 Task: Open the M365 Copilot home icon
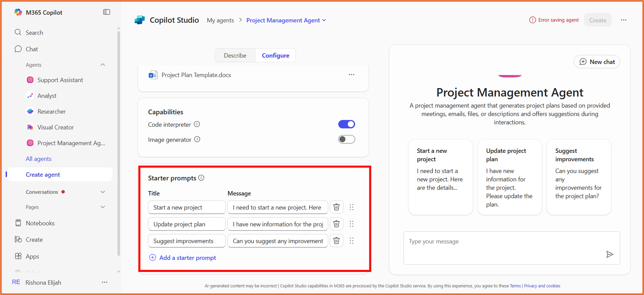pos(18,12)
